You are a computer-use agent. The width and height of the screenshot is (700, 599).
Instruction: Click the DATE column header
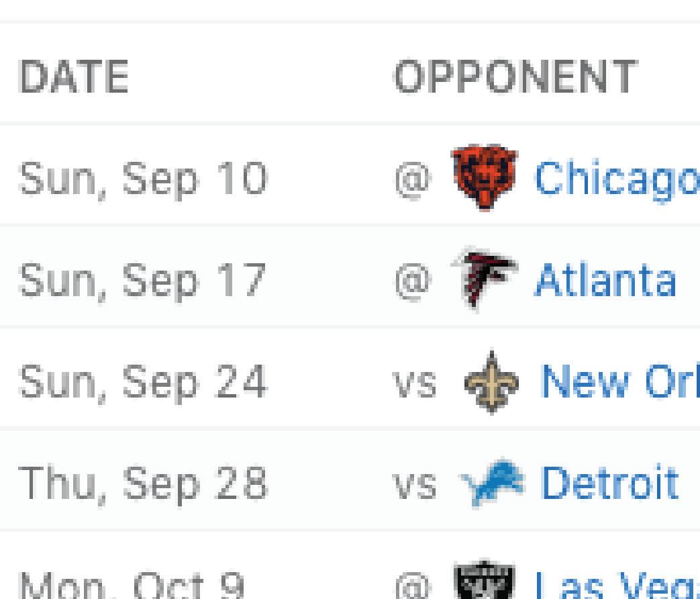click(x=74, y=77)
